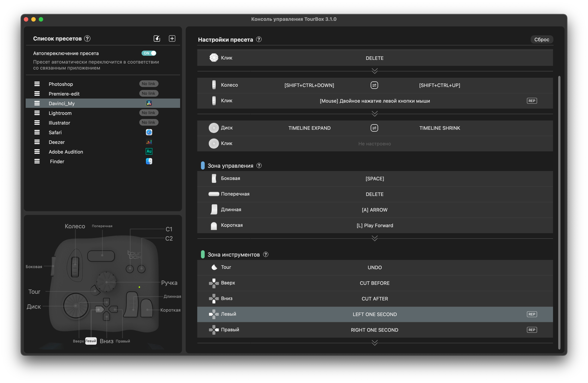Click the import preset icon

(157, 38)
